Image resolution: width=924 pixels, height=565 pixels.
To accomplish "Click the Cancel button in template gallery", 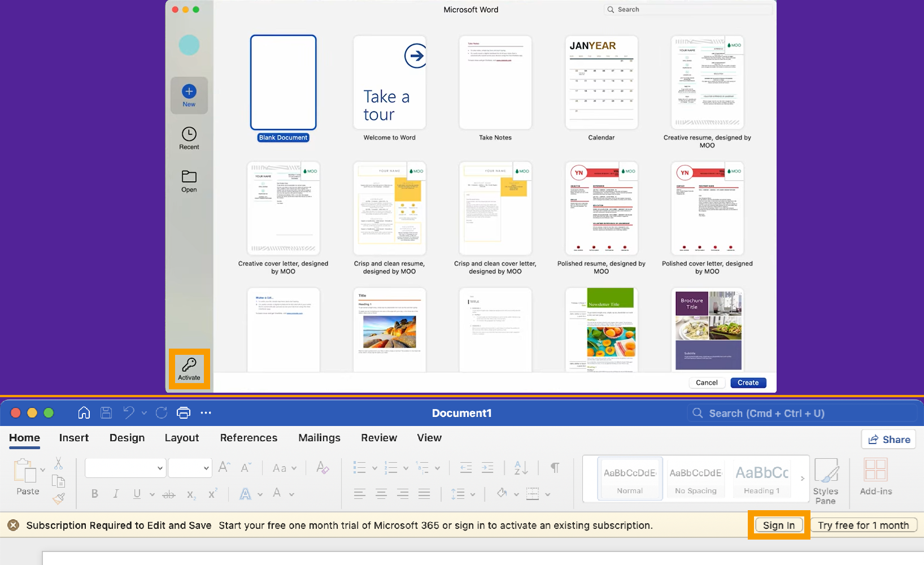I will click(x=707, y=383).
